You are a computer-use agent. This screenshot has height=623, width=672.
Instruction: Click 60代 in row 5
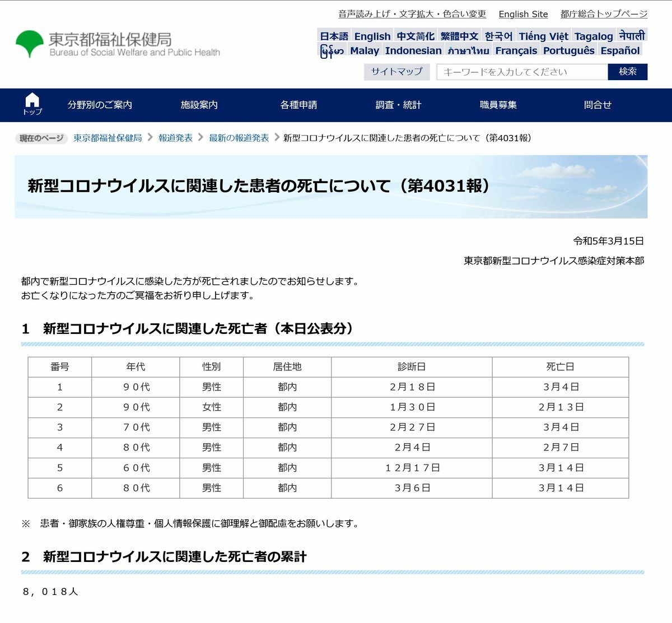[137, 468]
